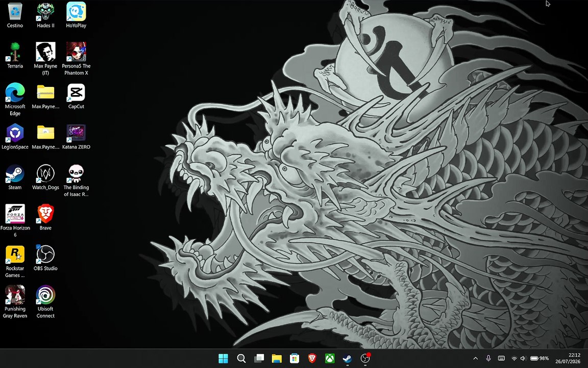Select the Max.Payne folder beside Katana ZERO
The height and width of the screenshot is (368, 588).
click(45, 136)
